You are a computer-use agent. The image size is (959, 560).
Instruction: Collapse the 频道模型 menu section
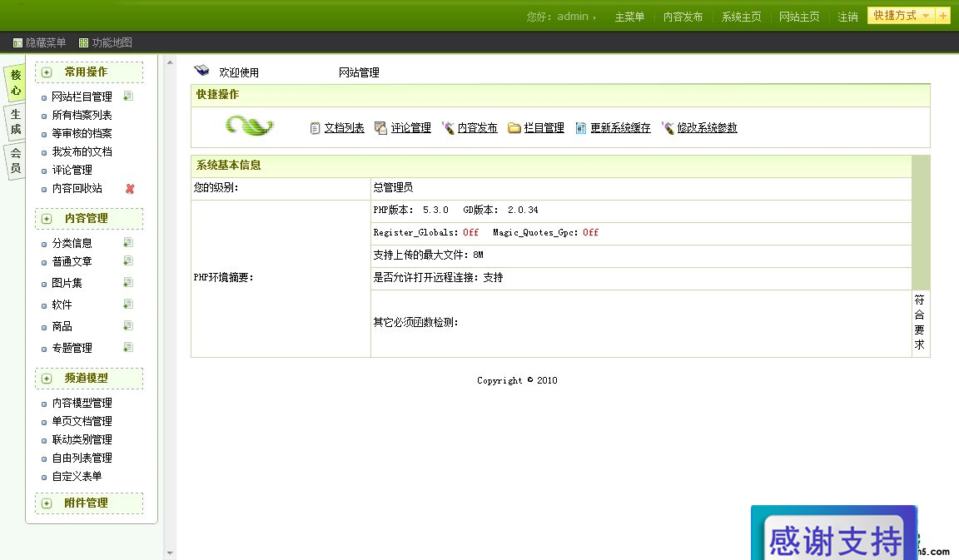point(47,379)
